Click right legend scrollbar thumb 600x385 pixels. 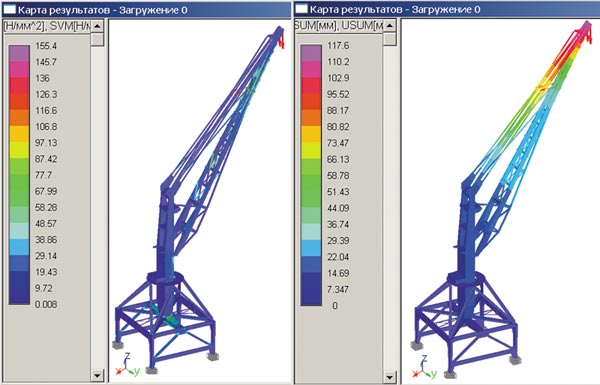click(x=390, y=39)
